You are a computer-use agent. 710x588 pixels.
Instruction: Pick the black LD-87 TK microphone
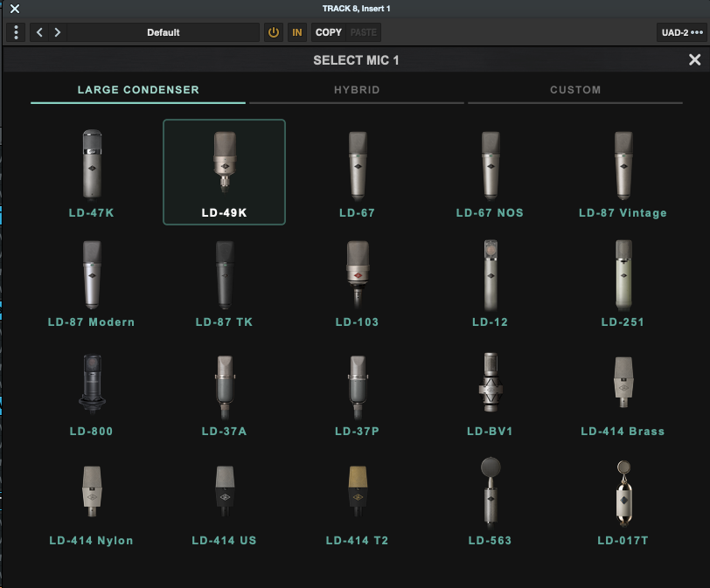224,283
